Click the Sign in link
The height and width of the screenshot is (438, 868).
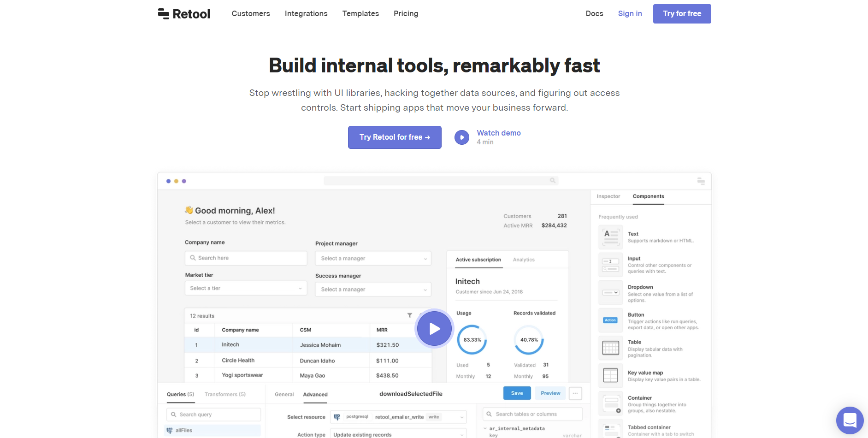pyautogui.click(x=630, y=14)
